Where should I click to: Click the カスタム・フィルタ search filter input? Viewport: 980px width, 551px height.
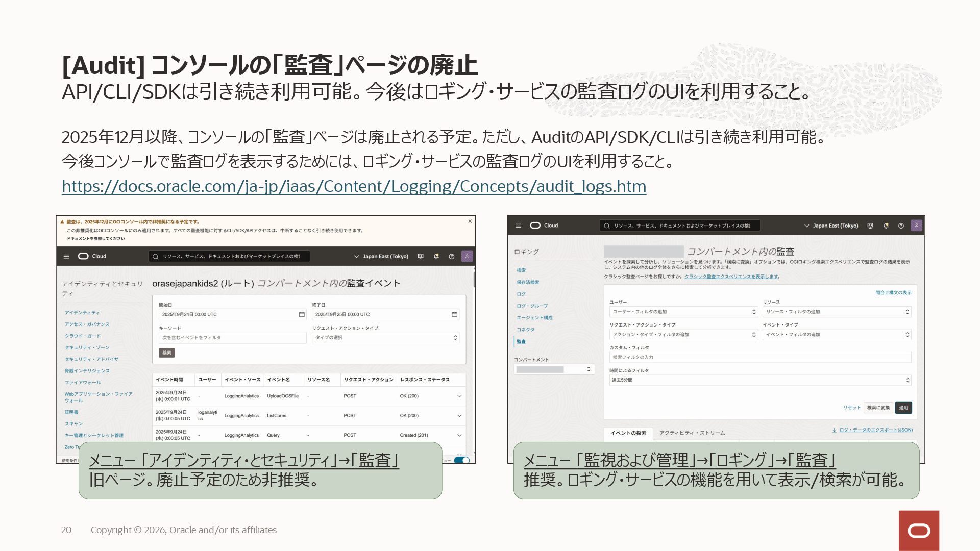coord(759,357)
